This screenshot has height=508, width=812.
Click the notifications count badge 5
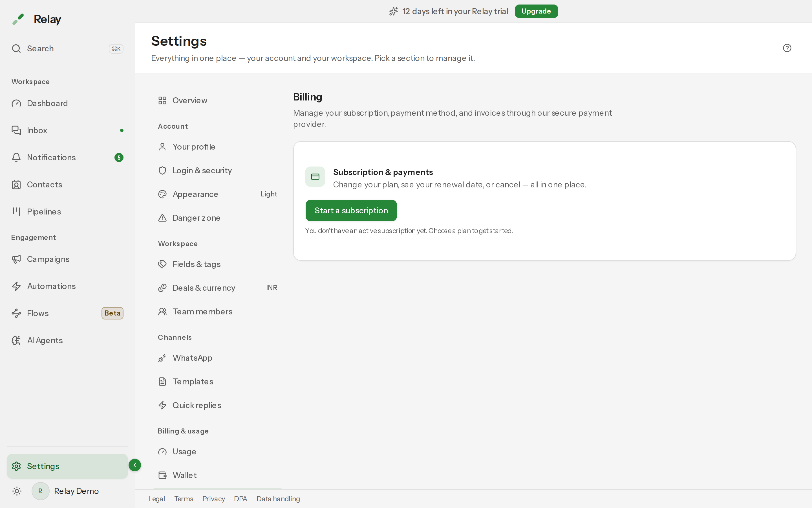(119, 157)
